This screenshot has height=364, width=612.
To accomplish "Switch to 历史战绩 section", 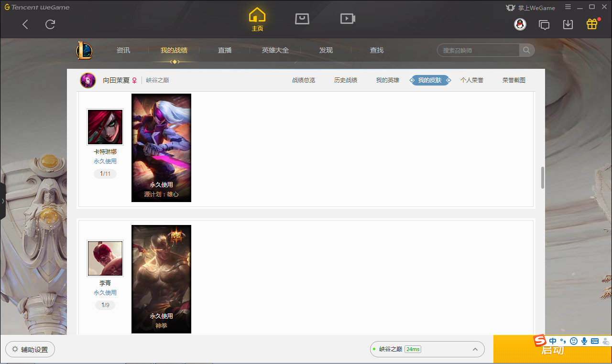I will pyautogui.click(x=346, y=80).
